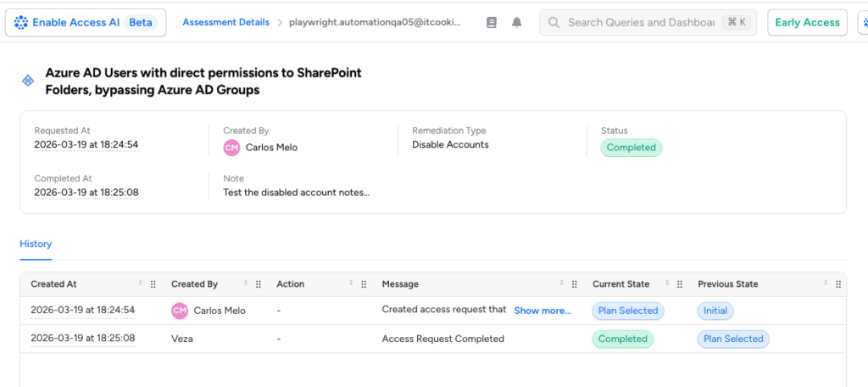The width and height of the screenshot is (868, 387).
Task: Click the CM avatar in the history row
Action: tap(180, 311)
